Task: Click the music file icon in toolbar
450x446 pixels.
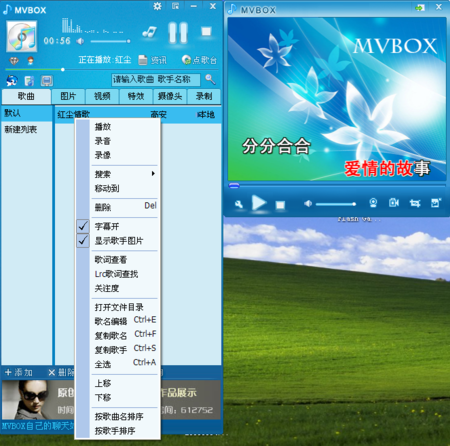Action: click(29, 81)
